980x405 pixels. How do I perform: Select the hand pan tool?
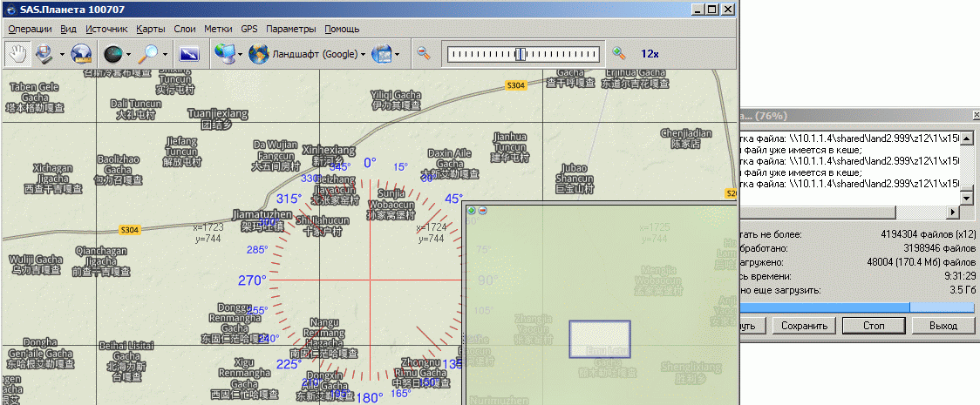pyautogui.click(x=17, y=54)
